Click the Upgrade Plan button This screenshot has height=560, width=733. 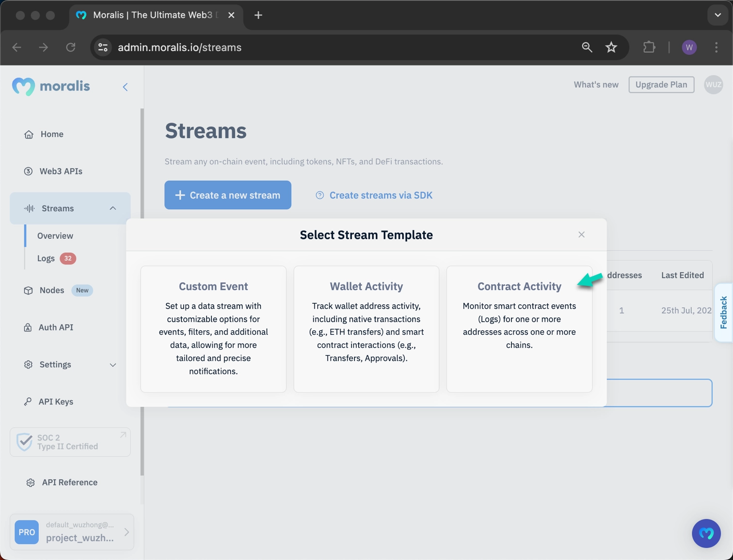coord(661,85)
